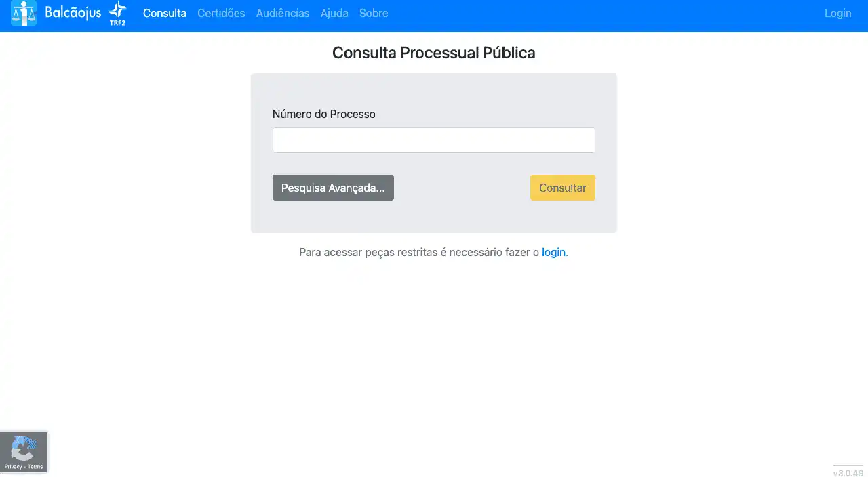The image size is (868, 477).
Task: Click the 'Para acessar peças restritas' notice text
Action: tap(419, 252)
